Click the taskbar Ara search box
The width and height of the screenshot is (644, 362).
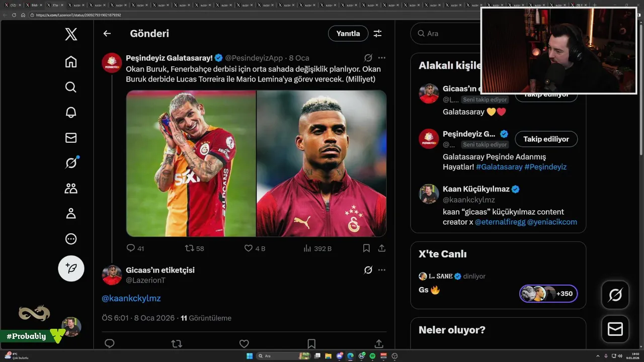pyautogui.click(x=283, y=356)
